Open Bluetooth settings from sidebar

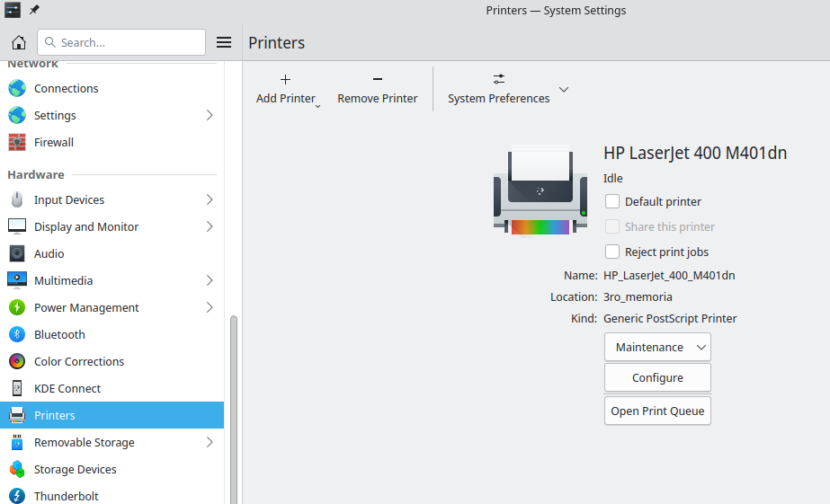[59, 334]
